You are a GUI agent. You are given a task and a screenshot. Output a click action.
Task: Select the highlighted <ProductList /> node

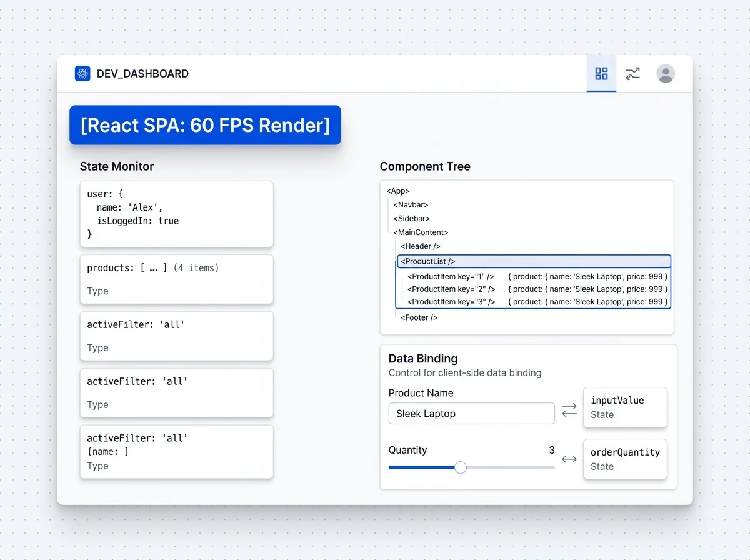coord(534,261)
